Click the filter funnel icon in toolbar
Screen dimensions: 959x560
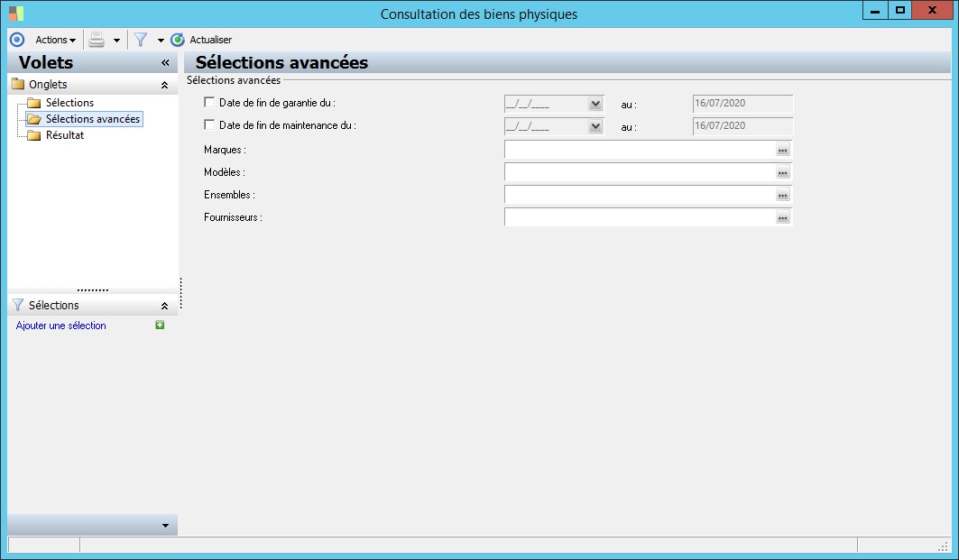141,40
